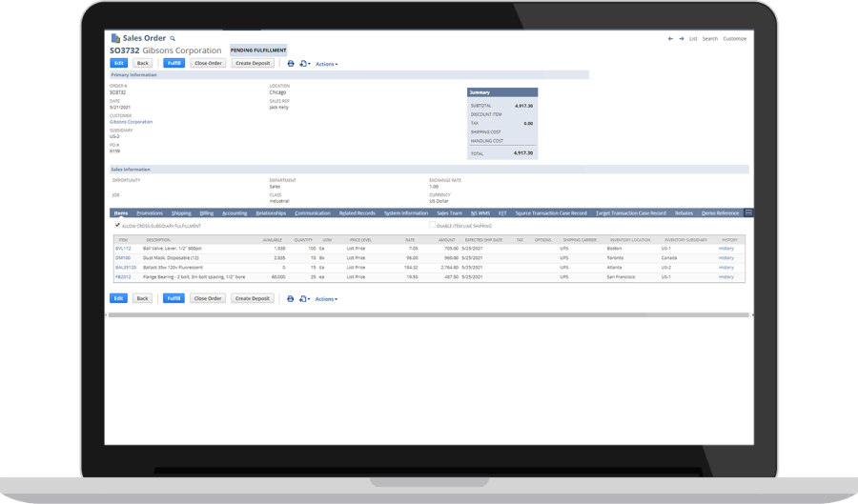Viewport: 858px width, 504px height.
Task: Open History link for Dust Mask row
Action: point(726,258)
